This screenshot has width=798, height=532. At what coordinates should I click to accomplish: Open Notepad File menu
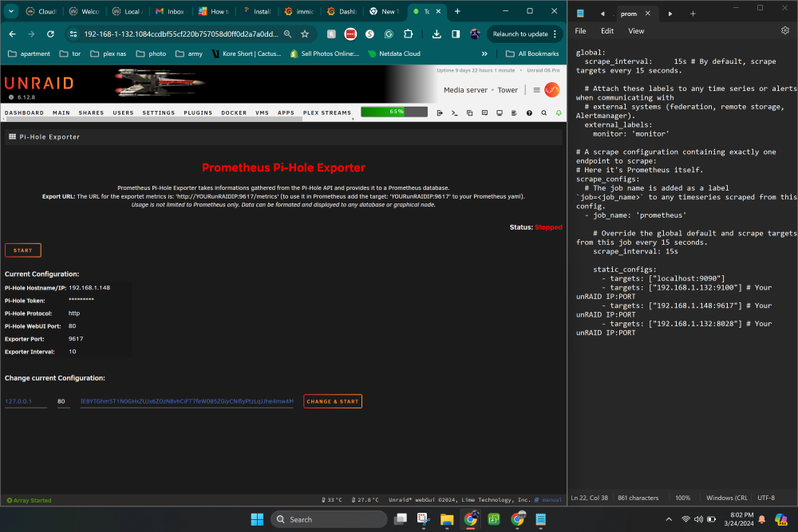(580, 31)
